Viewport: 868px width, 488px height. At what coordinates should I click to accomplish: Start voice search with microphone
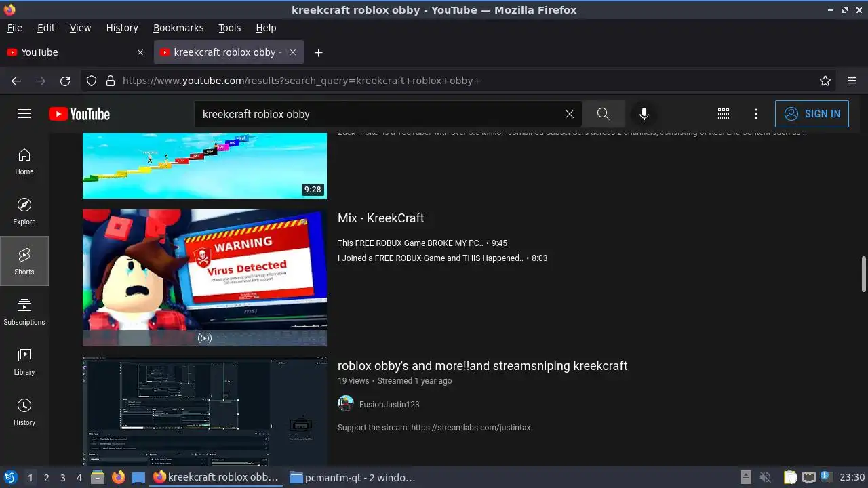(x=644, y=114)
